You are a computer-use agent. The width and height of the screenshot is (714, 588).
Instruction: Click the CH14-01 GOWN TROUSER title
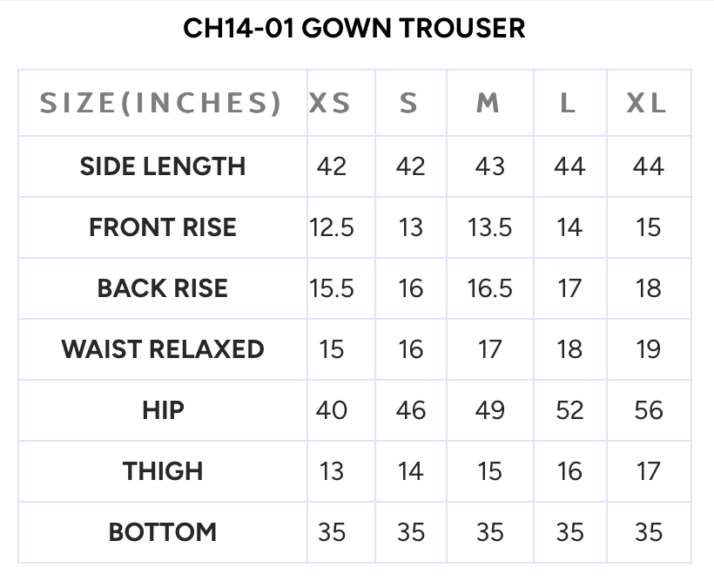click(x=354, y=29)
